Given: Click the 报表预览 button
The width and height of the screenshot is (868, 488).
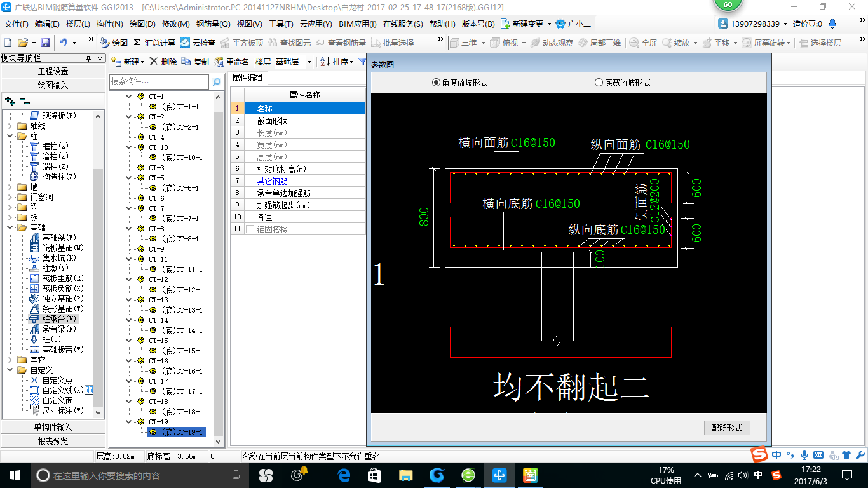Looking at the screenshot, I should tap(53, 440).
